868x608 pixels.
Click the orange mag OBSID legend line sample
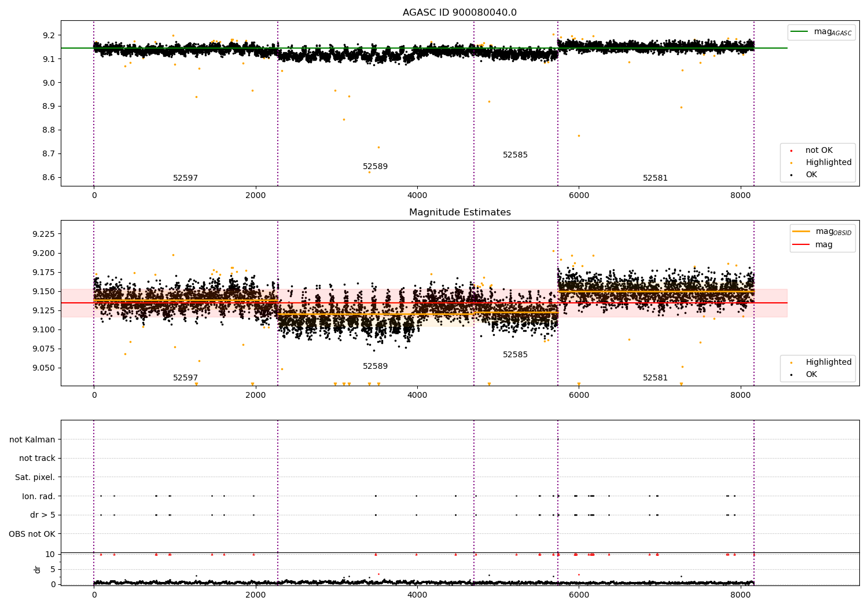click(801, 232)
